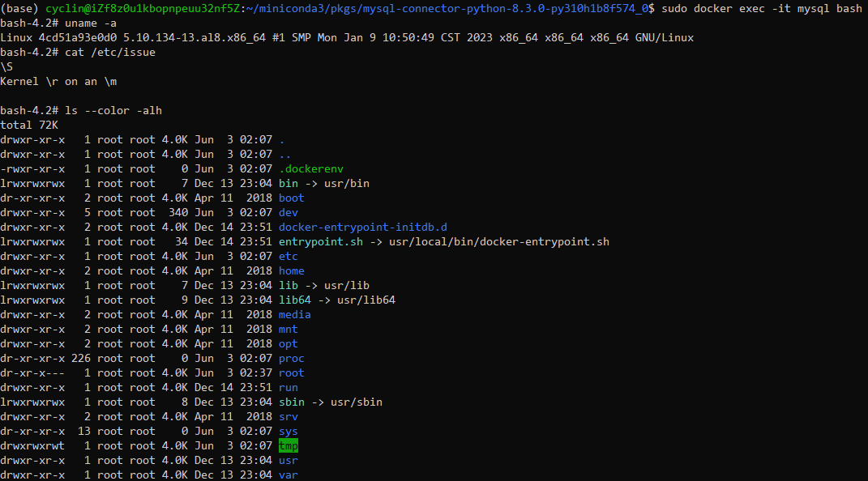This screenshot has height=481, width=868.
Task: Click the entrypoint.sh symlink name
Action: tap(320, 242)
